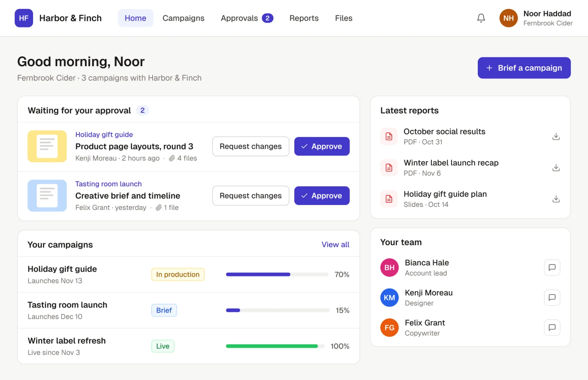Approve Product page layouts, round 3
The width and height of the screenshot is (588, 380).
pos(322,146)
